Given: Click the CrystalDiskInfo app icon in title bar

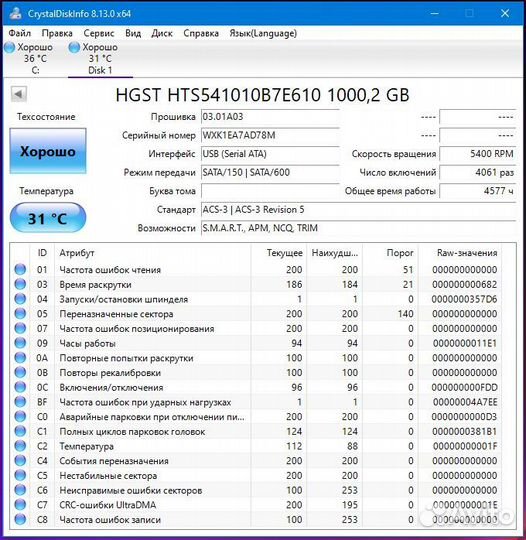Looking at the screenshot, I should (15, 13).
